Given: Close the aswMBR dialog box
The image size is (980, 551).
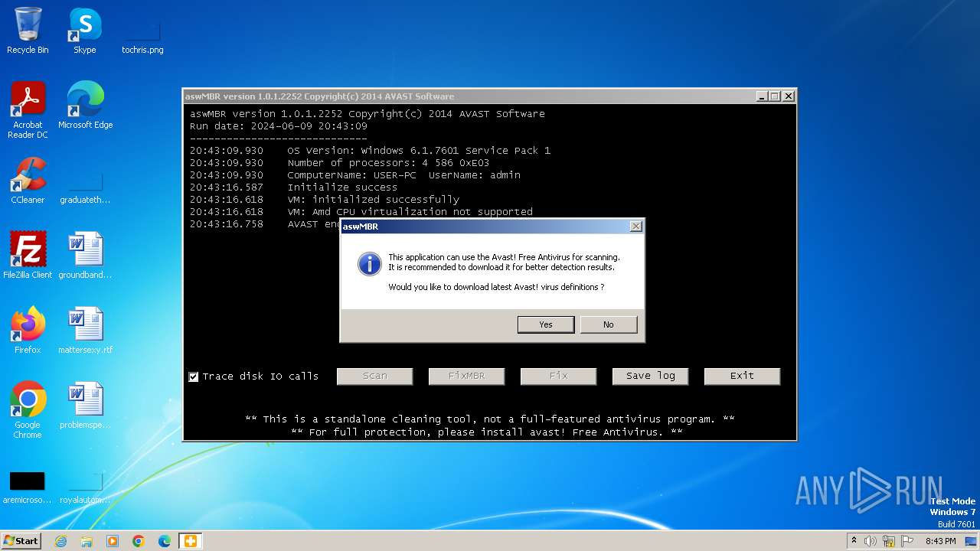Looking at the screenshot, I should pos(635,227).
